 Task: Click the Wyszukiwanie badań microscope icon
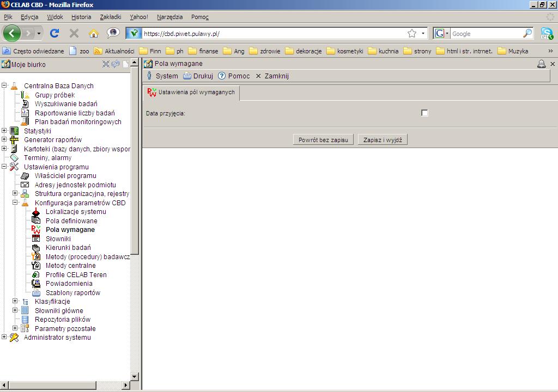click(x=25, y=104)
